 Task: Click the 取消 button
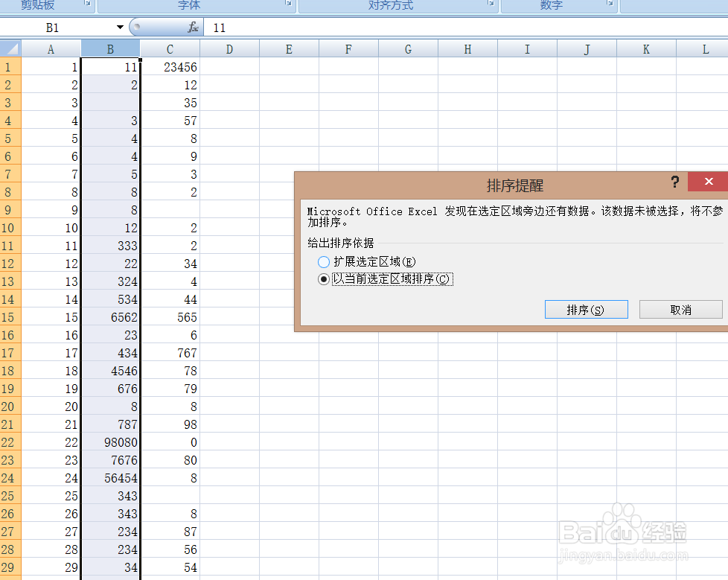coord(680,308)
